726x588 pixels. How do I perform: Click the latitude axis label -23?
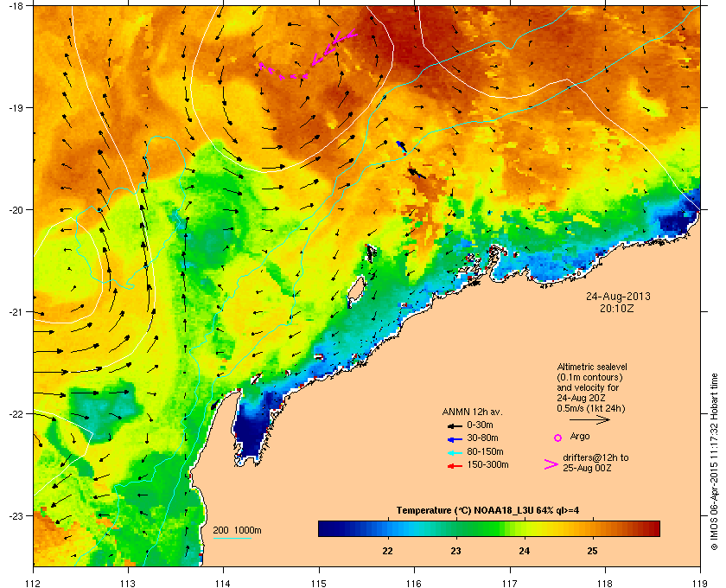[16, 515]
